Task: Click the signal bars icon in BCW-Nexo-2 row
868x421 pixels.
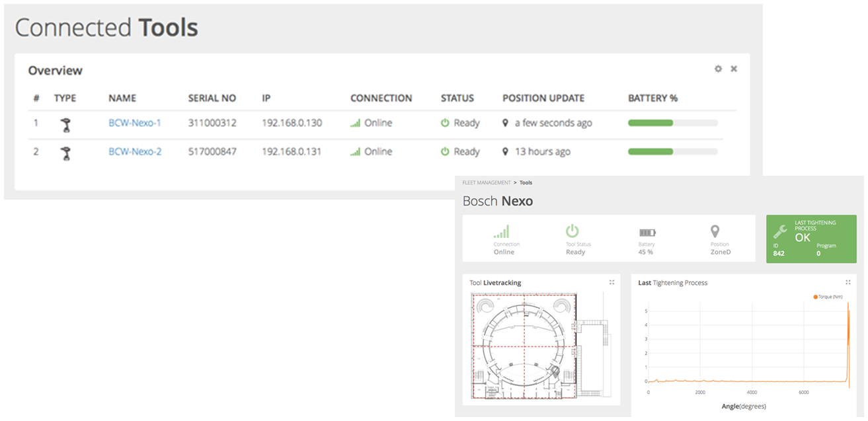Action: click(x=356, y=151)
